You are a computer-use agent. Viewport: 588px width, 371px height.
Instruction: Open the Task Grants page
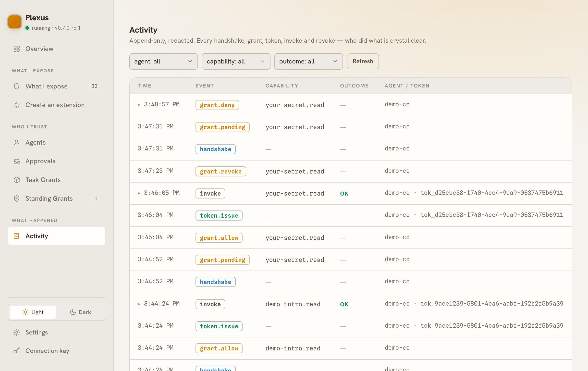(x=57, y=180)
